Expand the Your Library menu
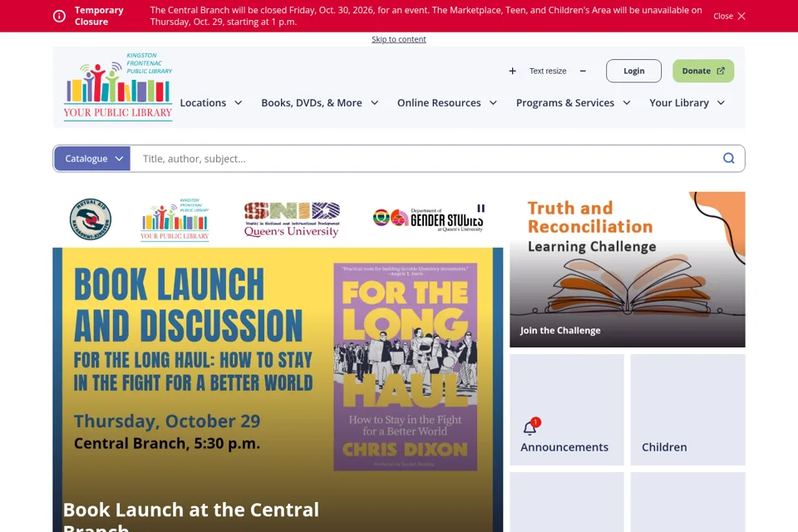The width and height of the screenshot is (798, 532). click(687, 103)
